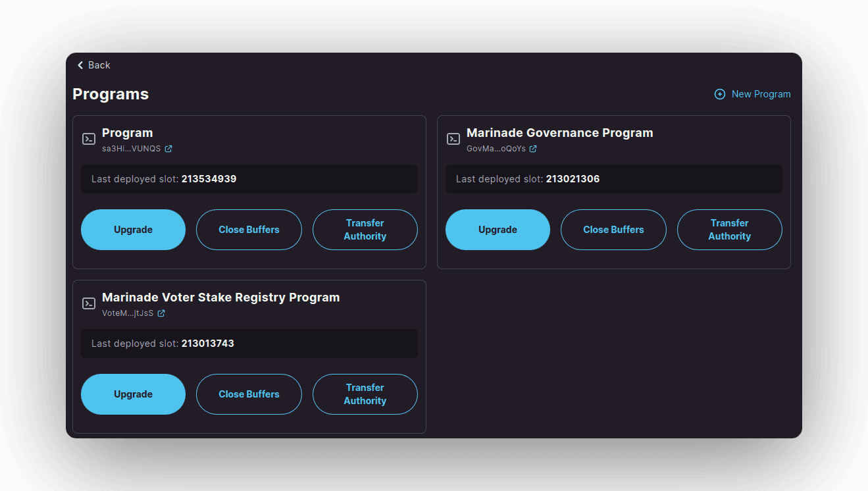Open external link icon next to GovMa...oQoYs
Screen dimensions: 868x491
(x=533, y=149)
